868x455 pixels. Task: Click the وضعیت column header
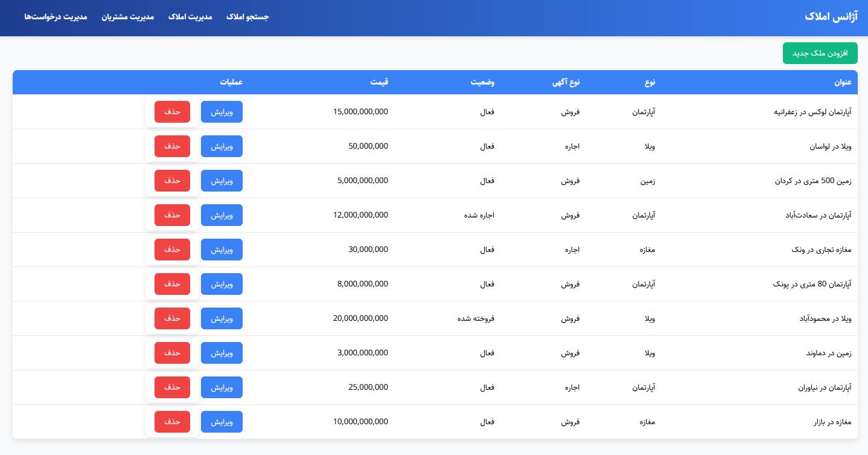(483, 82)
